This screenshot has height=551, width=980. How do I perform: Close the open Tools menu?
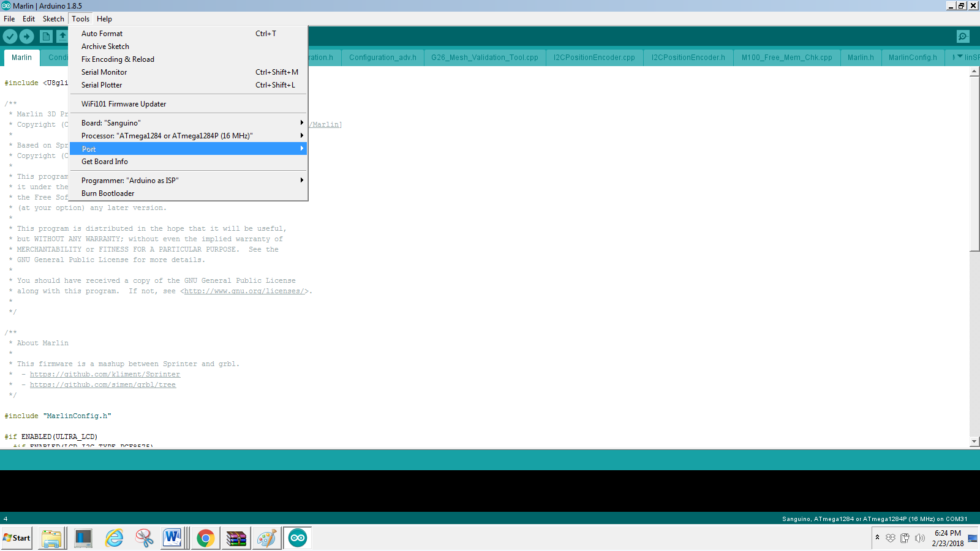point(80,19)
